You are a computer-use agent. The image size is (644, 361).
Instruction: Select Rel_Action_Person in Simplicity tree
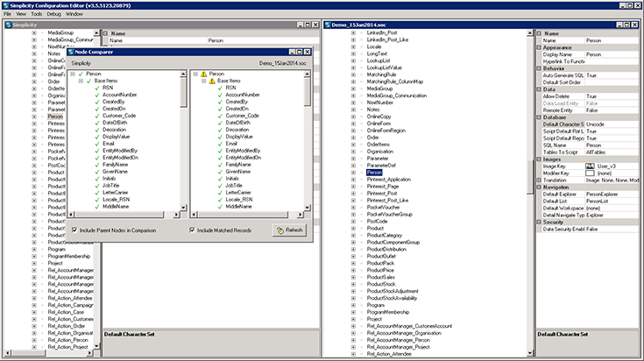(x=67, y=340)
